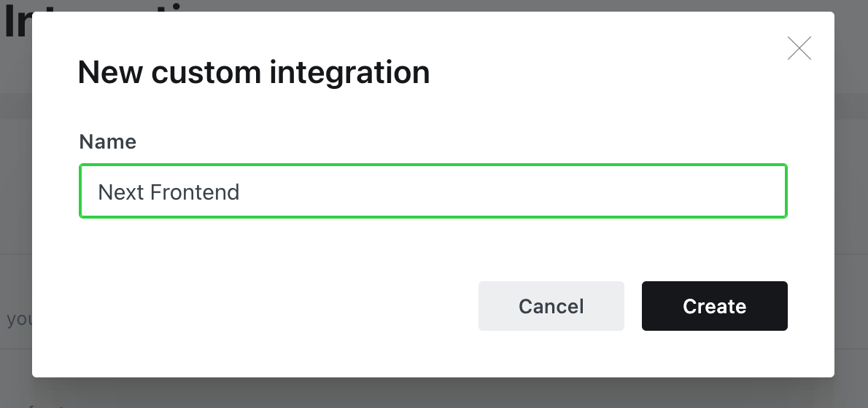Click the word 'Next' in the Name field
Screen dimensions: 868x408
pos(120,192)
